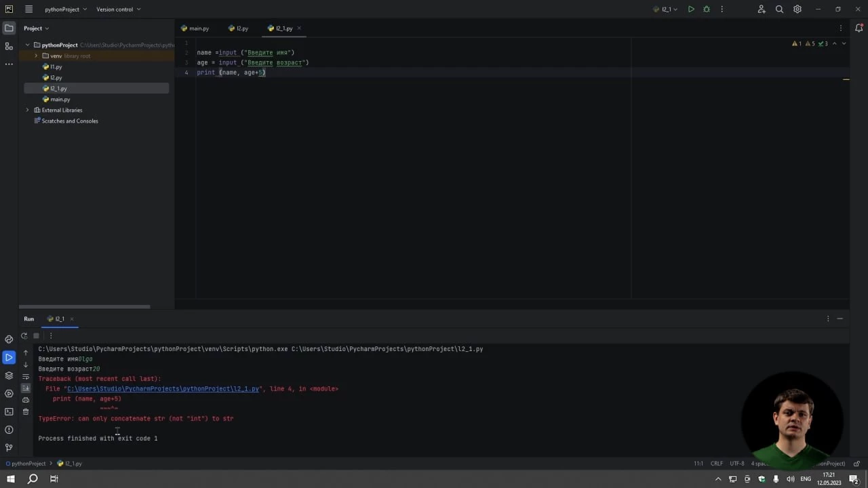Expand External Libraries node
Screen dimensions: 868x488
(x=28, y=110)
